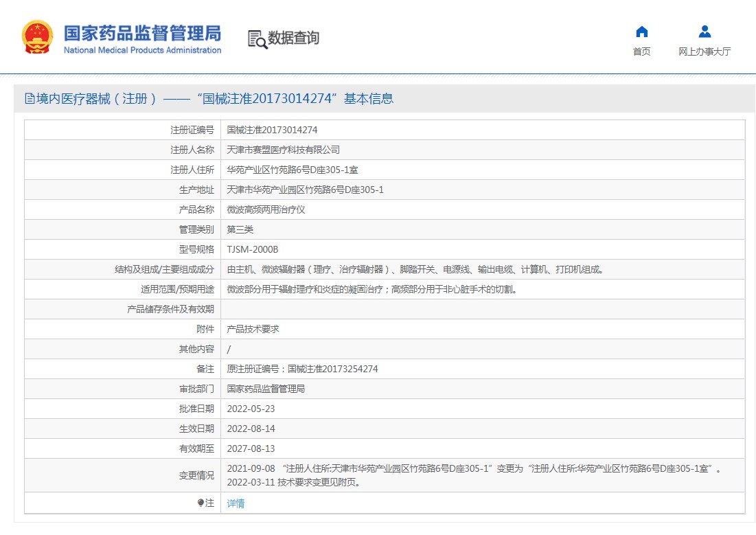
Task: Click intended use text 微波部分用于辐射理疗
Action: point(371,289)
